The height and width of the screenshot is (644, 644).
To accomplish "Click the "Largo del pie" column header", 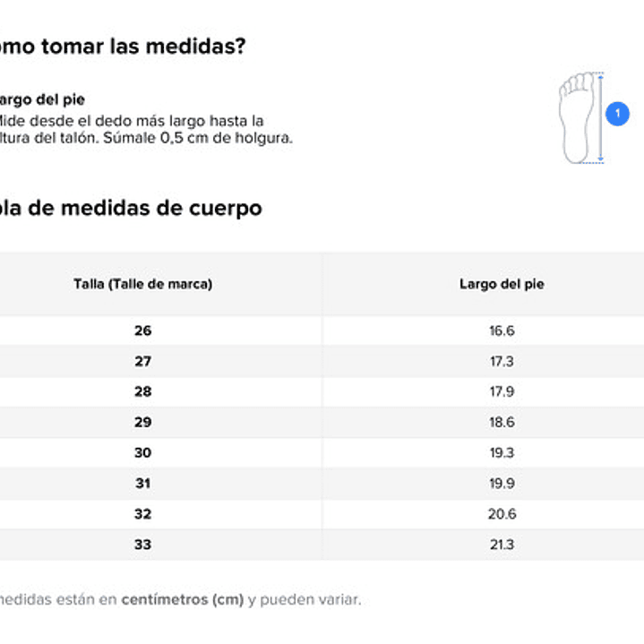I will point(502,284).
